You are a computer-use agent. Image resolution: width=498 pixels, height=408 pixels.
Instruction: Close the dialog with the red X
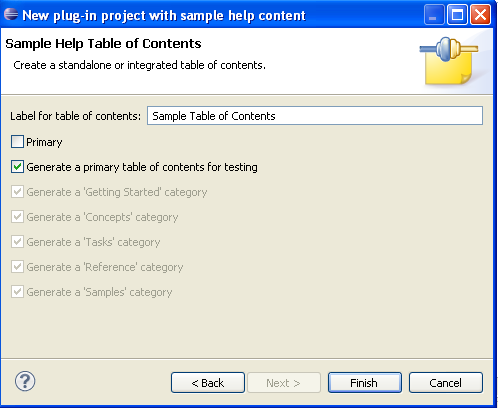click(480, 15)
